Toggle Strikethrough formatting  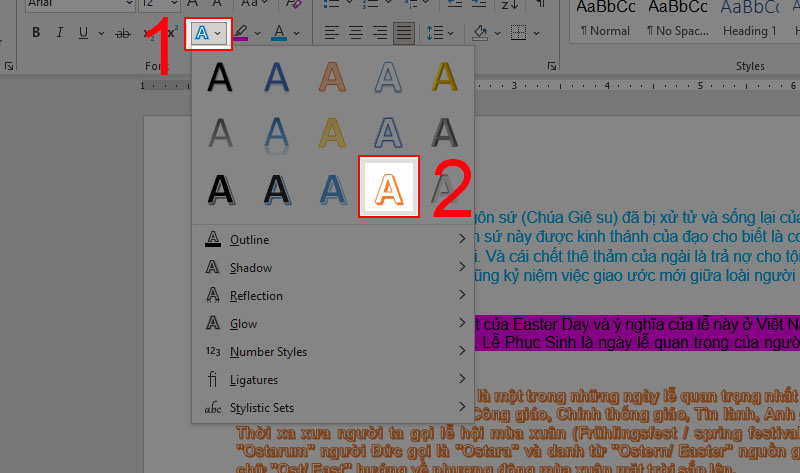123,33
